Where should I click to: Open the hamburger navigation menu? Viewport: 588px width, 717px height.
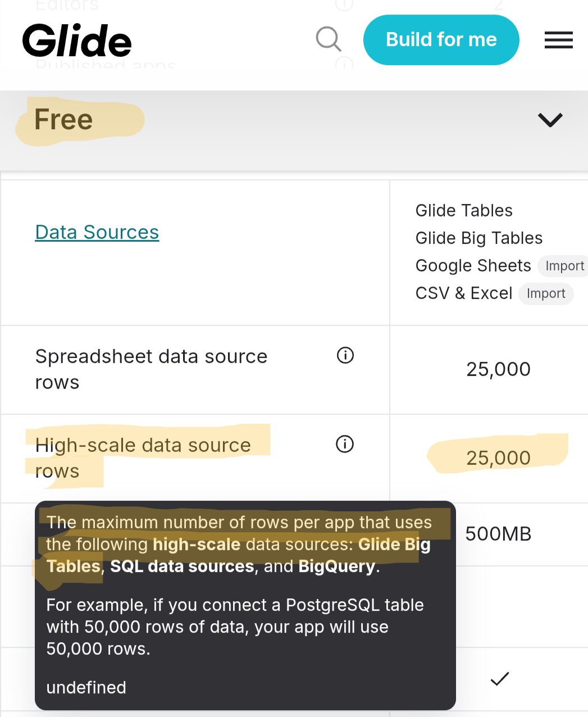(558, 40)
